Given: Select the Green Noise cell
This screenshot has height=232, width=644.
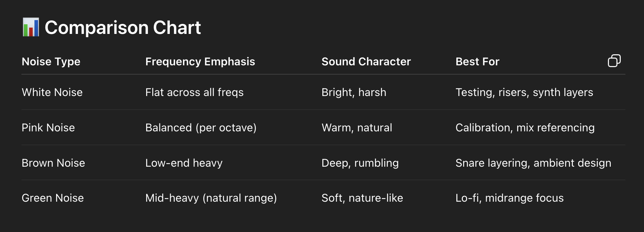Looking at the screenshot, I should point(53,198).
